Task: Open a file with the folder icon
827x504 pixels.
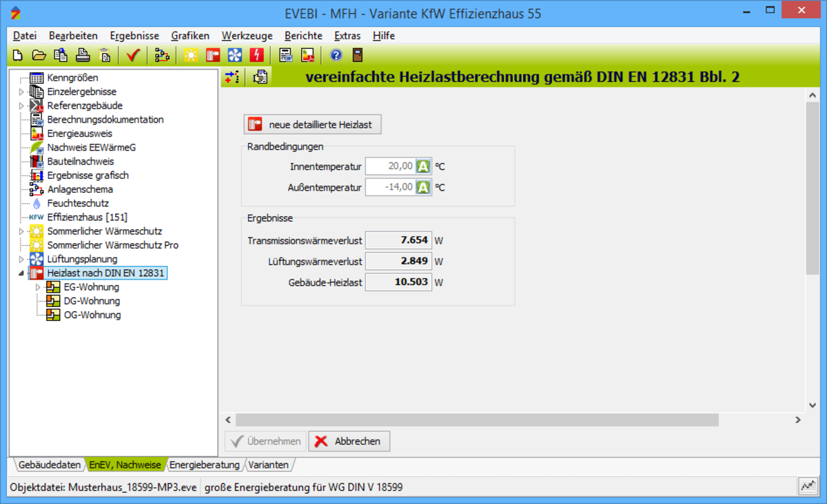Action: [x=39, y=55]
